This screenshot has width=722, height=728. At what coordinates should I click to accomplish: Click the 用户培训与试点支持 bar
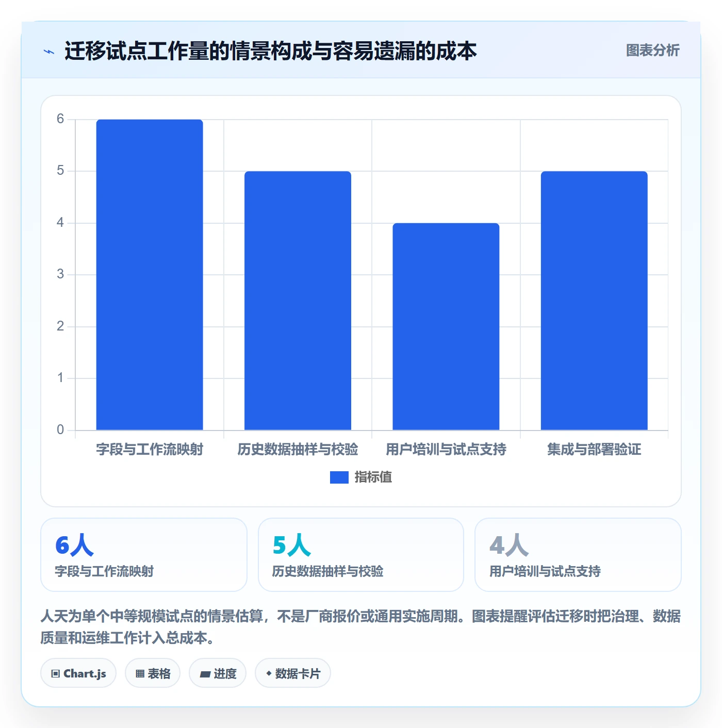tap(446, 326)
